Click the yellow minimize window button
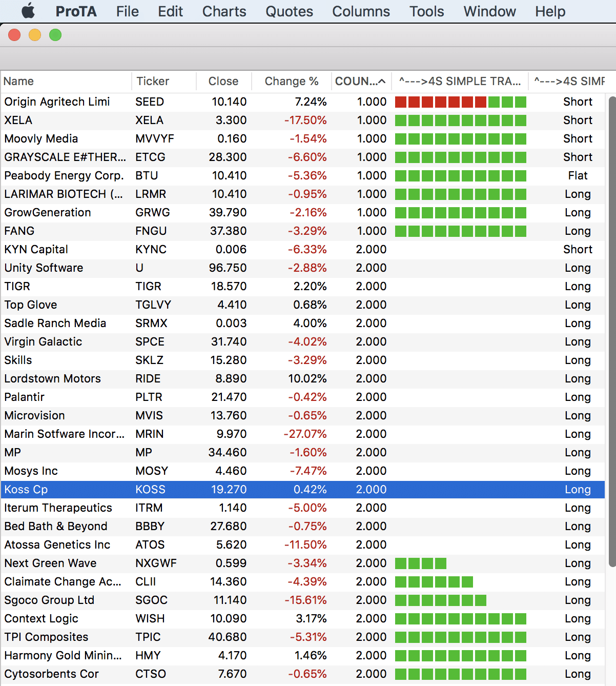This screenshot has width=616, height=686. pos(35,35)
